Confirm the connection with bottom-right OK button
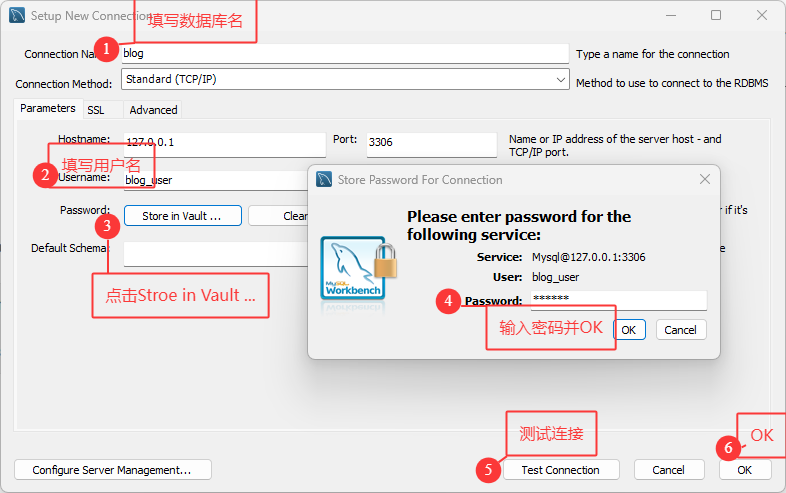The height and width of the screenshot is (493, 786). point(744,470)
